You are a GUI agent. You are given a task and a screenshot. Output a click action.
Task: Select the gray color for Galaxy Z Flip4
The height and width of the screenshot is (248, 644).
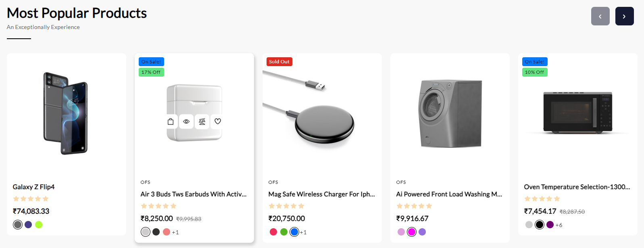point(18,225)
